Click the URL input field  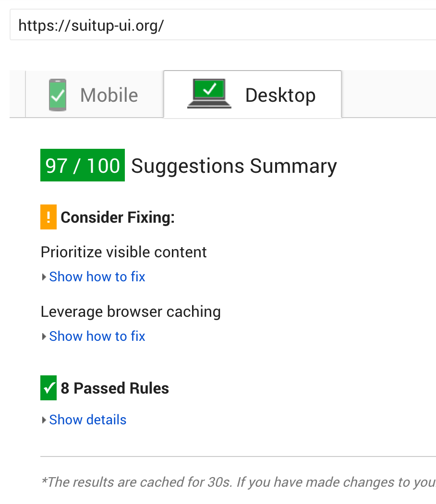(221, 25)
